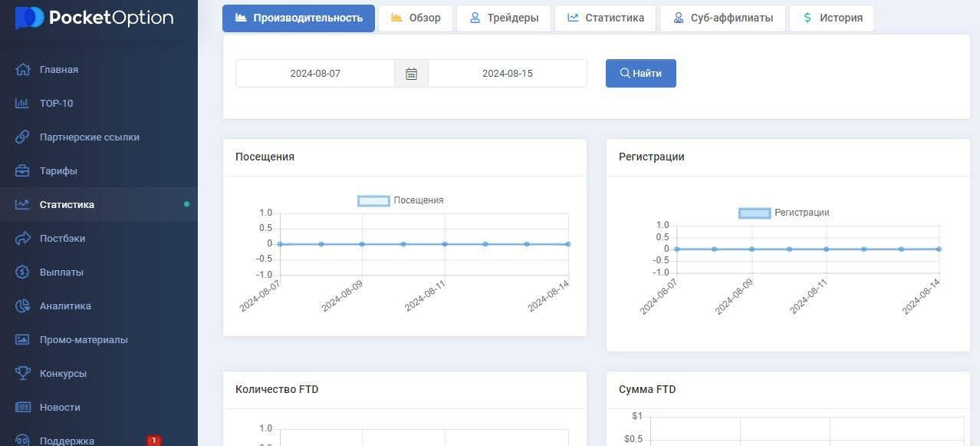Click the PocketOption logo
Image resolution: width=980 pixels, height=446 pixels.
coord(94,18)
